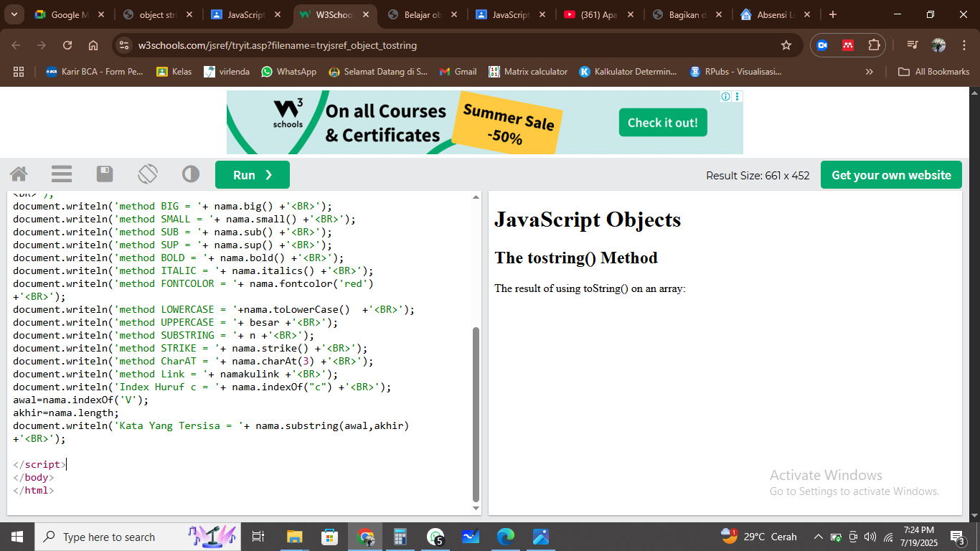The width and height of the screenshot is (980, 551).
Task: Open Matrix calculator bookmark
Action: pos(528,71)
